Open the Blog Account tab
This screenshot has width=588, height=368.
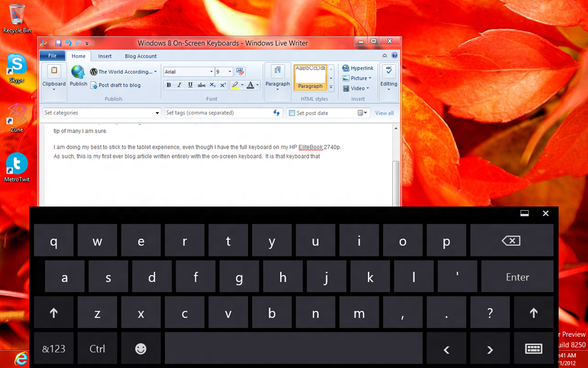coord(141,56)
